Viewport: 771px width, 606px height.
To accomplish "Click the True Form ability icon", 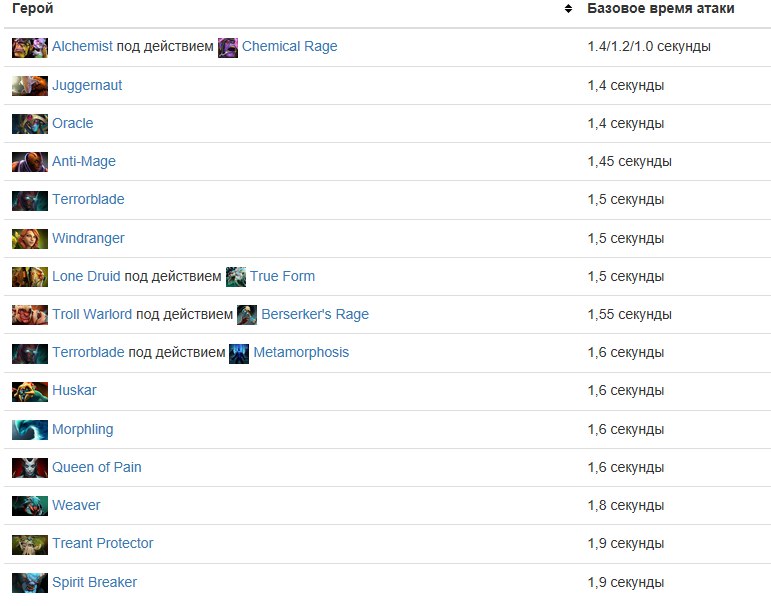I will (x=236, y=277).
